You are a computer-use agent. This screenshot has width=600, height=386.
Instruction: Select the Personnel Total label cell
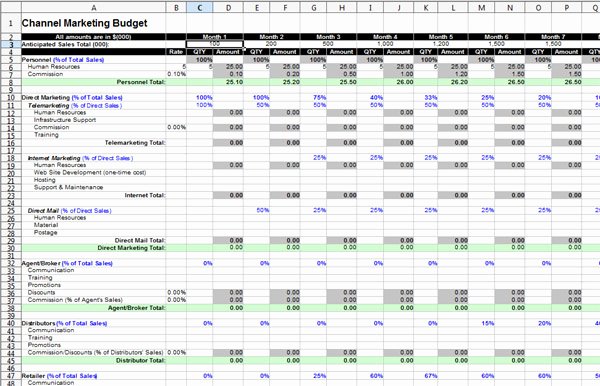click(x=141, y=82)
